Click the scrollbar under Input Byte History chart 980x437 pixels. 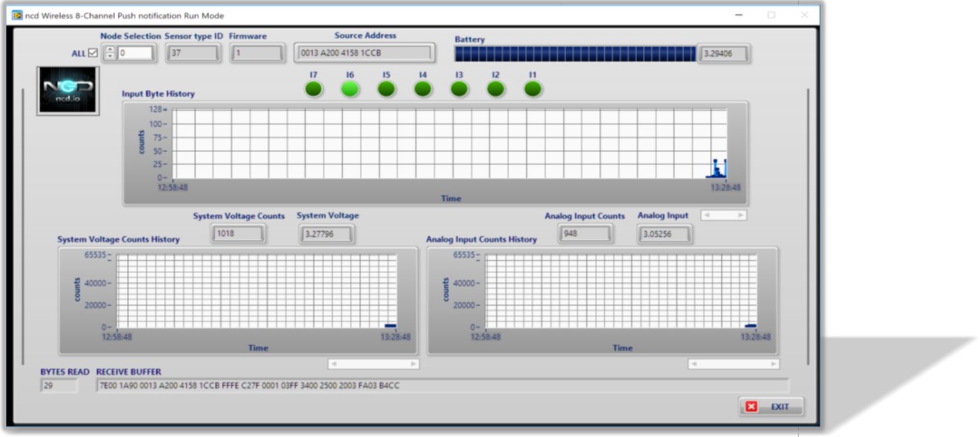[723, 215]
